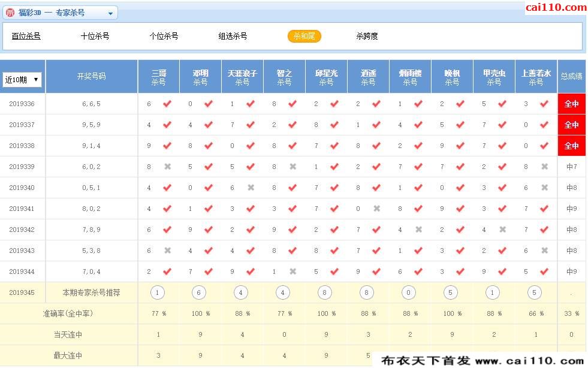Click 逍遥 杀号 column header
588x368 pixels.
(369, 77)
